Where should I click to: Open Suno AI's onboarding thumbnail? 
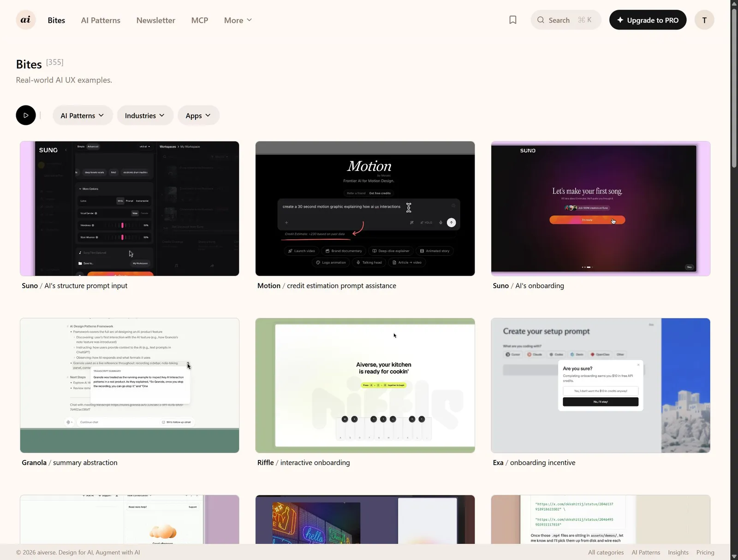point(601,209)
